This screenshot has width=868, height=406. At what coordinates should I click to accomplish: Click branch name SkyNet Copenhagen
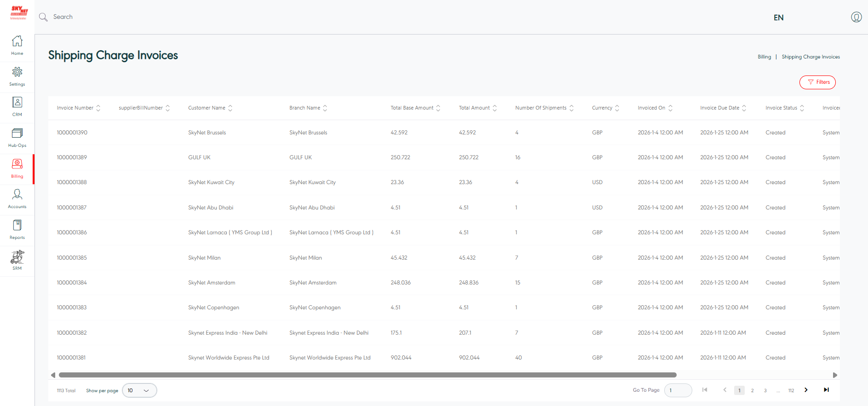pyautogui.click(x=315, y=307)
